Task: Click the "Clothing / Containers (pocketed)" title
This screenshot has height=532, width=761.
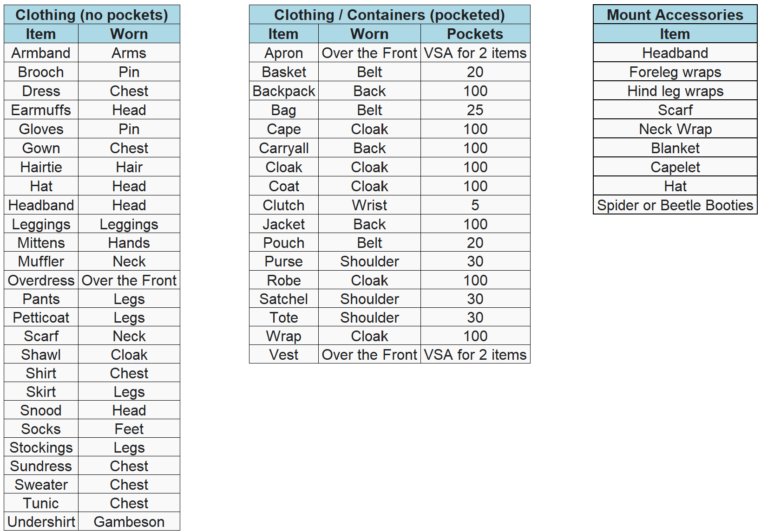Action: pos(389,15)
